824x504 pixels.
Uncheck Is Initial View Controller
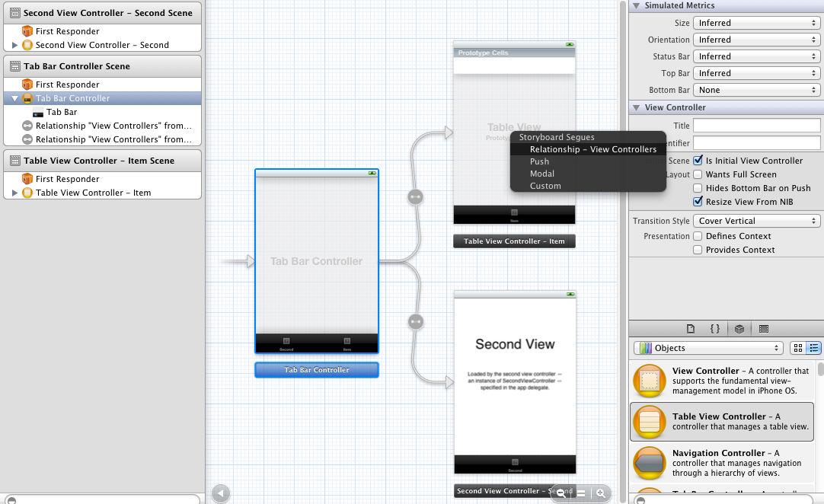pos(698,161)
